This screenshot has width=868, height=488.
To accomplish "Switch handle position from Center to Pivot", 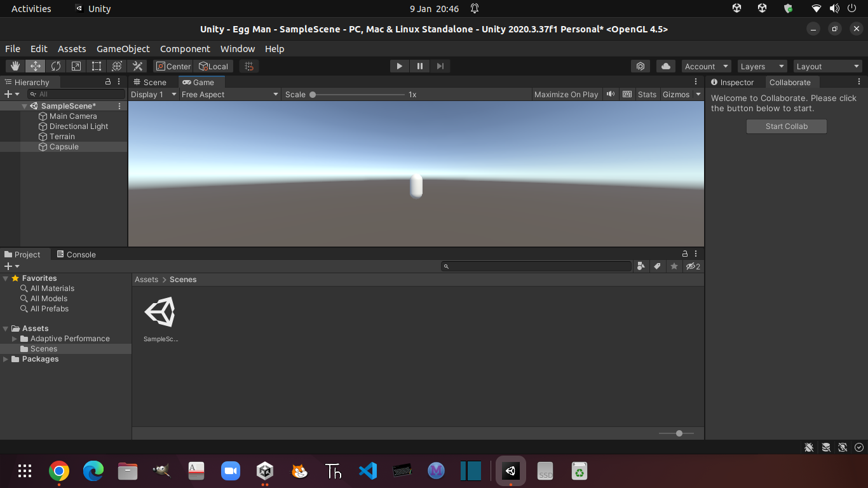I will (172, 65).
